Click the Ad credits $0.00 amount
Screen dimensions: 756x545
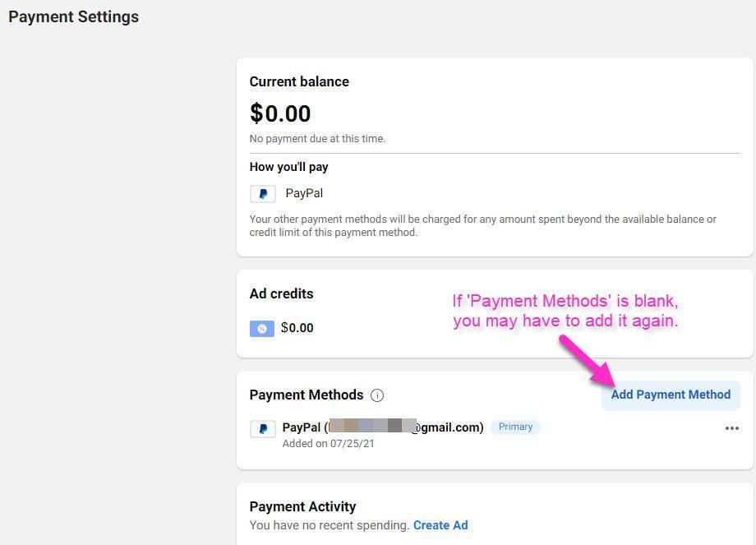tap(297, 328)
